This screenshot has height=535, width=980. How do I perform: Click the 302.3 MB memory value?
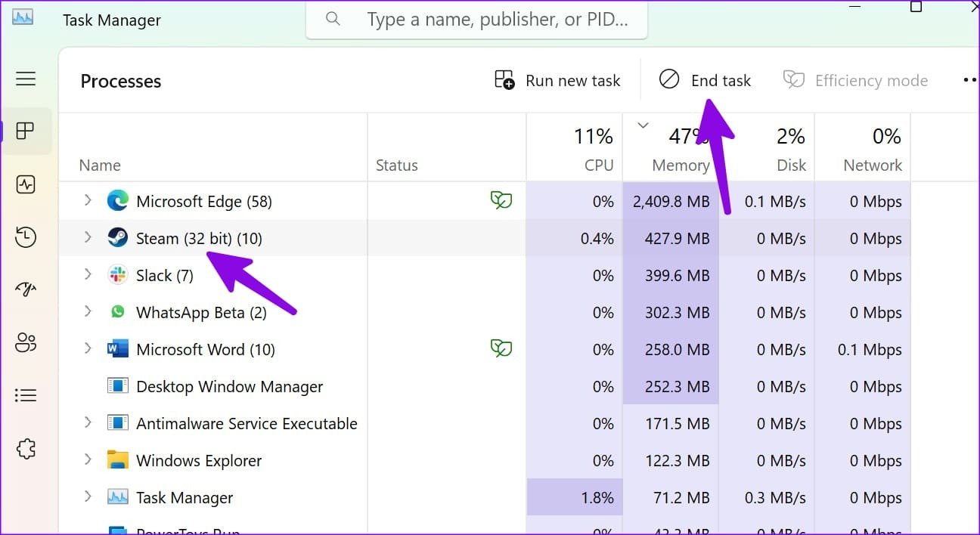[678, 313]
